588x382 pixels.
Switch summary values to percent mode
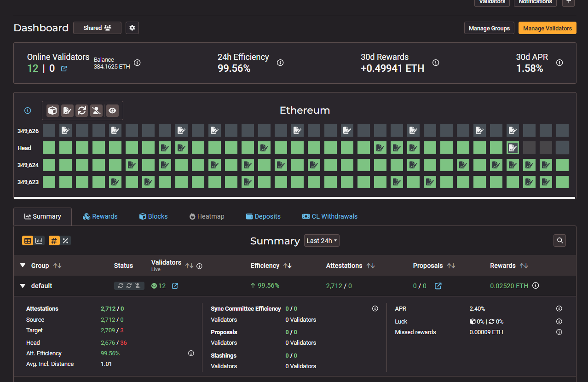(65, 241)
